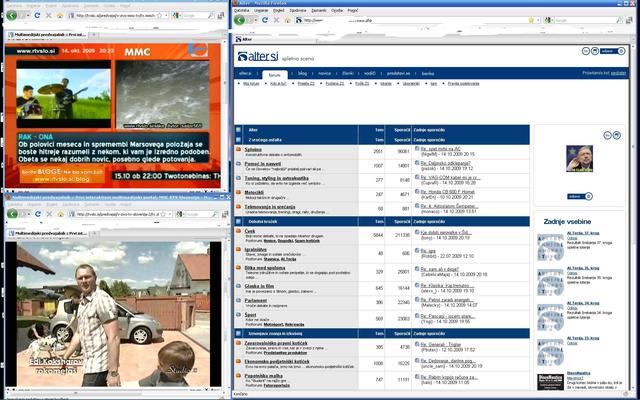Open the Tuning, styling in avtoakustika forum

[x=276, y=178]
